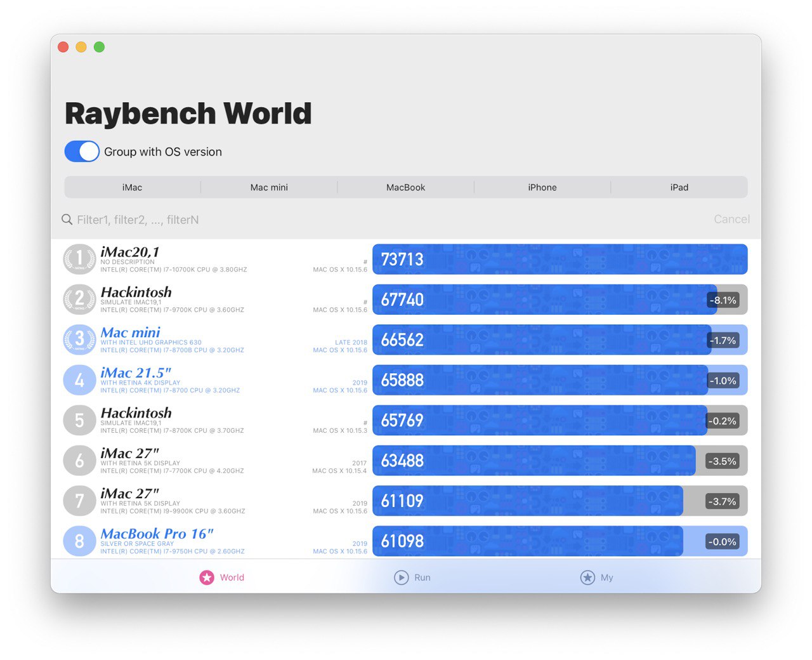Select the iMac filter segment
Screen dimensions: 812x660
tap(133, 187)
